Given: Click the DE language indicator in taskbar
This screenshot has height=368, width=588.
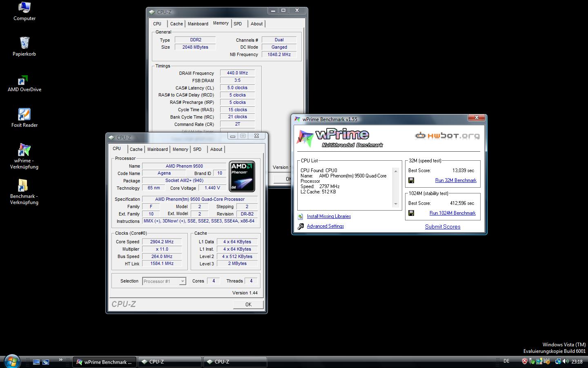Looking at the screenshot, I should click(507, 361).
